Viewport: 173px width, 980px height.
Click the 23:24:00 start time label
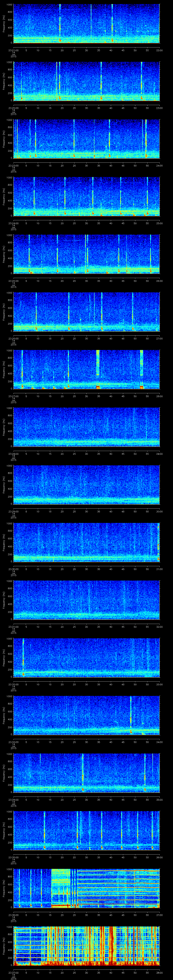[x=13, y=223]
